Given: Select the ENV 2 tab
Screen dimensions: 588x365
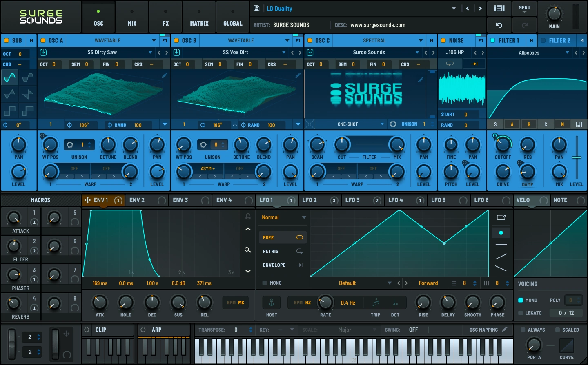Looking at the screenshot, I should 147,200.
